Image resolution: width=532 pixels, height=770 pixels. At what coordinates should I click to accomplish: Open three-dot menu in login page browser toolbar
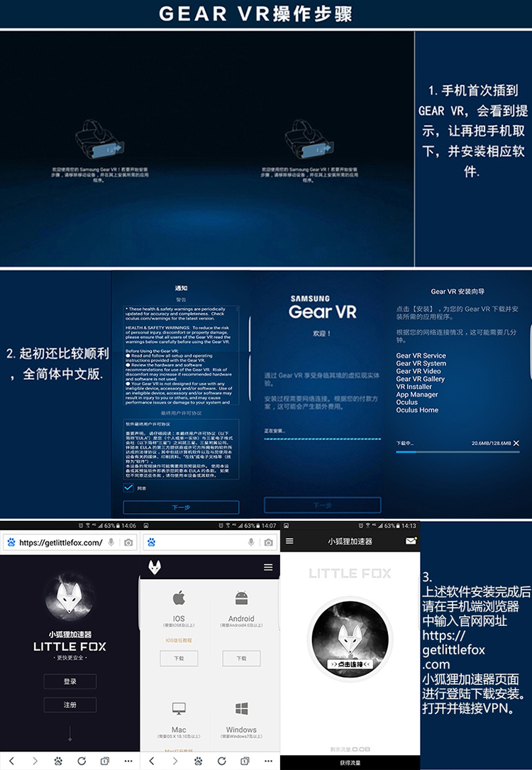(128, 761)
